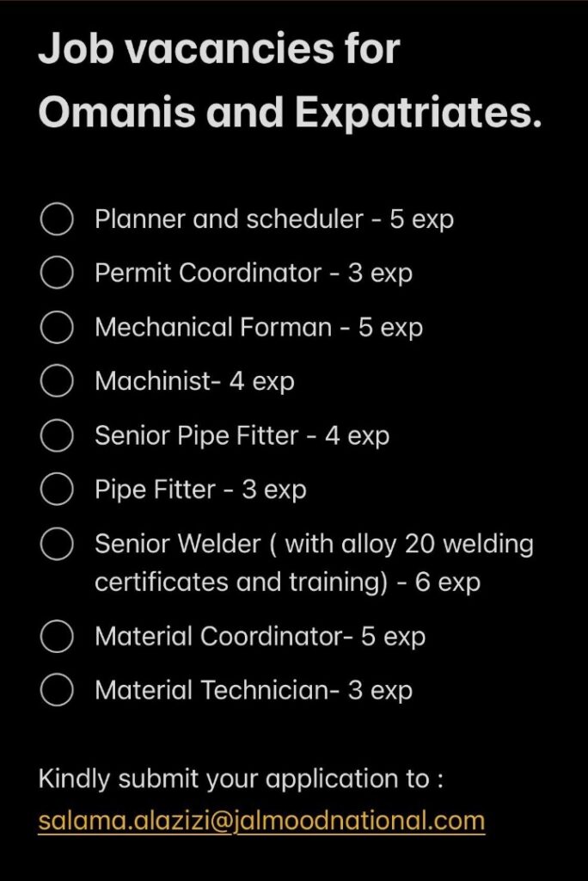Mark Material Technician checkbox complete

[x=57, y=691]
